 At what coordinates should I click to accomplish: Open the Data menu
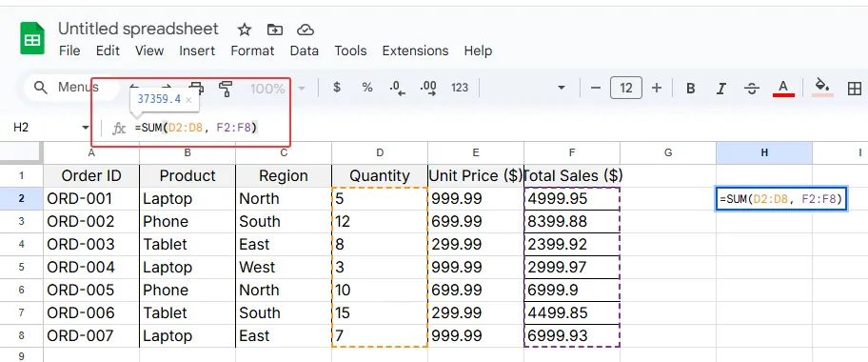pos(304,51)
